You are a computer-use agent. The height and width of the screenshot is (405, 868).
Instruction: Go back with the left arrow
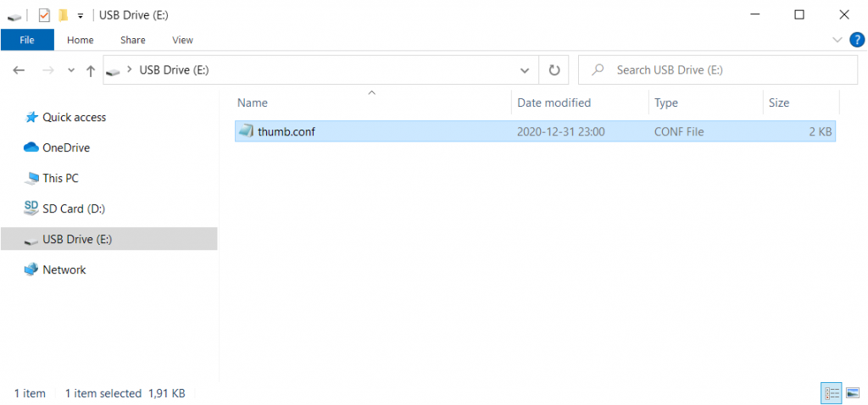pyautogui.click(x=19, y=70)
